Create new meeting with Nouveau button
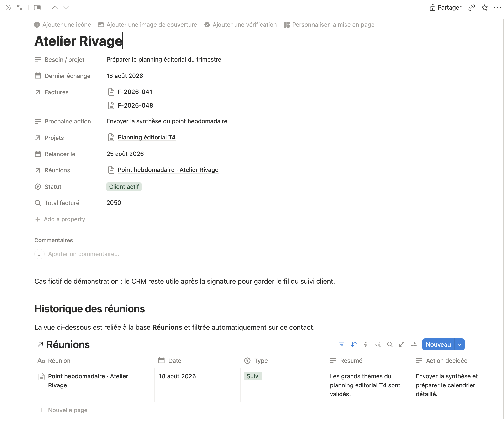This screenshot has width=504, height=421. point(438,344)
